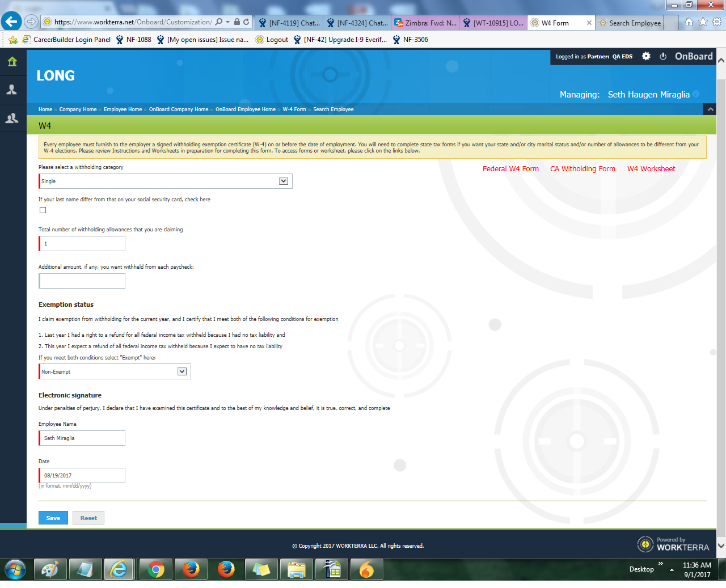The image size is (726, 588).
Task: Click the address bar search magnifier icon
Action: (219, 22)
